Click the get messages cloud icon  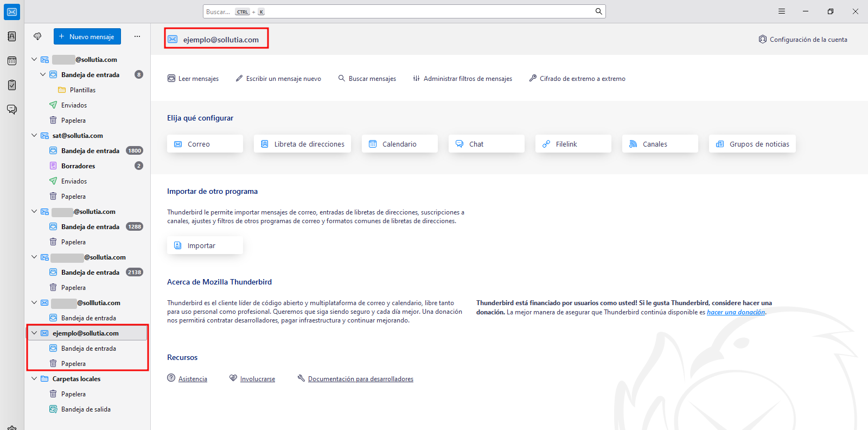tap(37, 36)
